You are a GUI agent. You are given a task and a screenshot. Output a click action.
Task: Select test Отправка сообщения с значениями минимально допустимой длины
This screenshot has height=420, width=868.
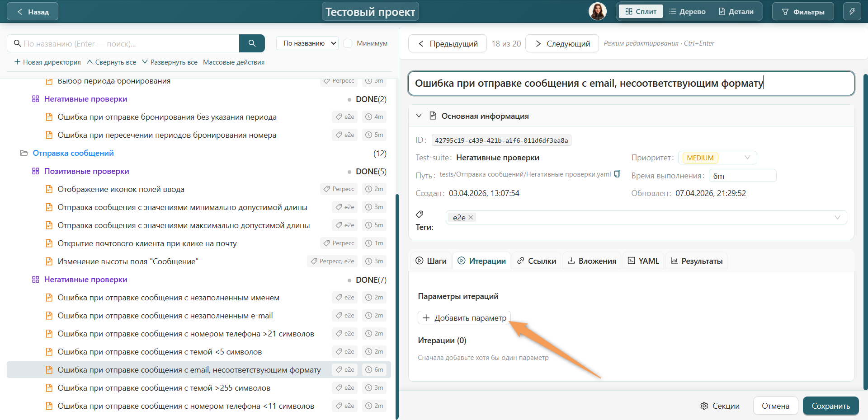(182, 207)
